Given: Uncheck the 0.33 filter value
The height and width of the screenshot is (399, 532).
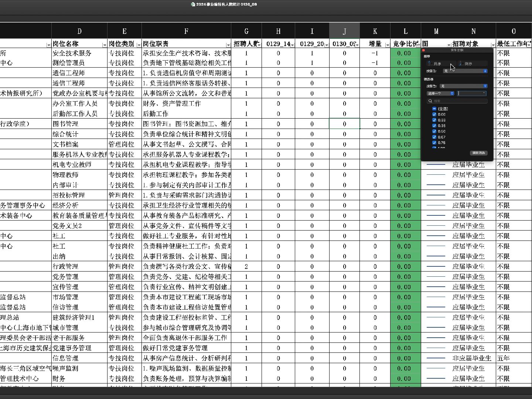Looking at the screenshot, I should [x=434, y=120].
